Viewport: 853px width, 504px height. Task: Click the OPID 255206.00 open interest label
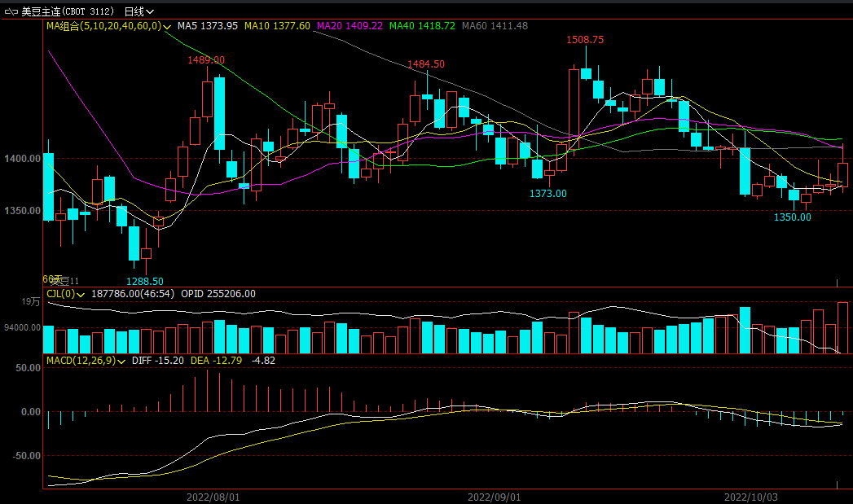point(218,294)
